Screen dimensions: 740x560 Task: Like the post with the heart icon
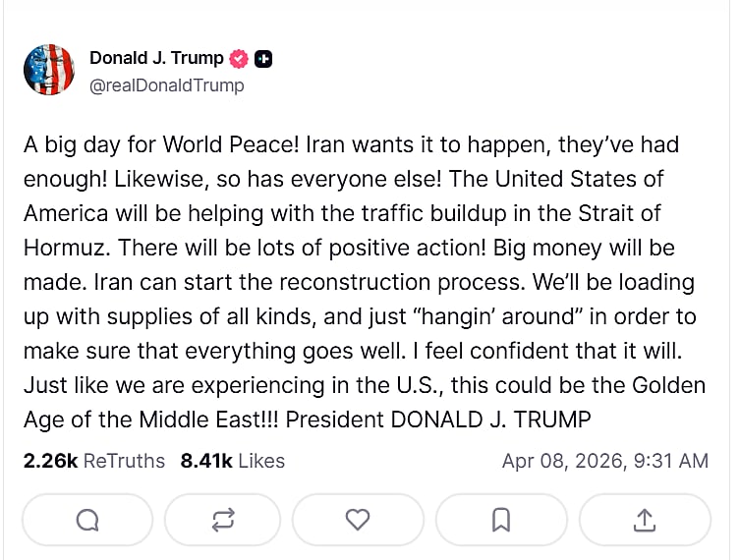358,519
